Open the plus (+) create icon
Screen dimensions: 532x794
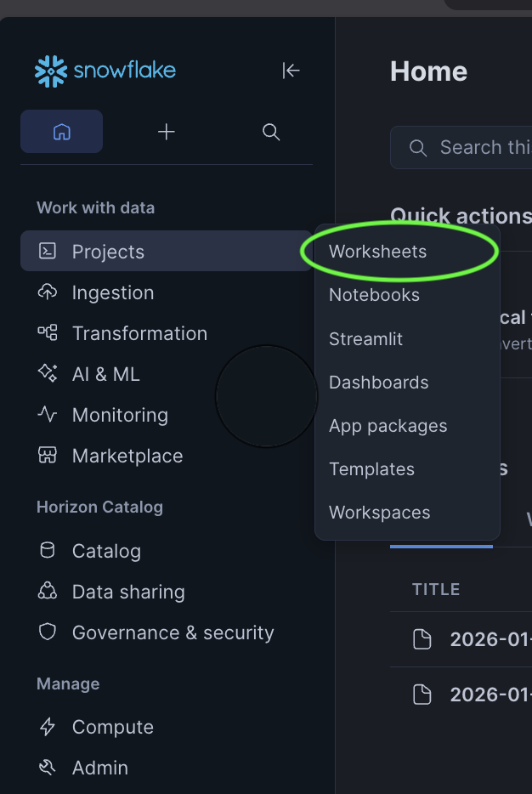click(x=166, y=132)
